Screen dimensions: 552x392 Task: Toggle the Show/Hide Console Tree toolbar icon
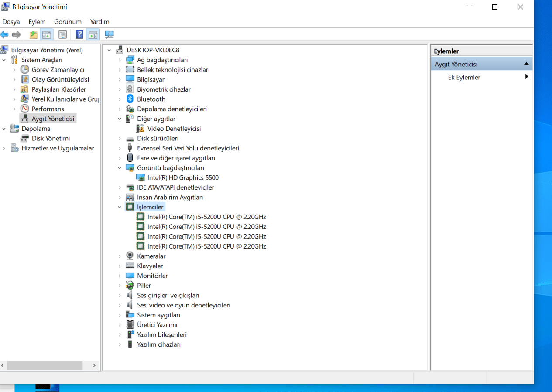[x=46, y=34]
